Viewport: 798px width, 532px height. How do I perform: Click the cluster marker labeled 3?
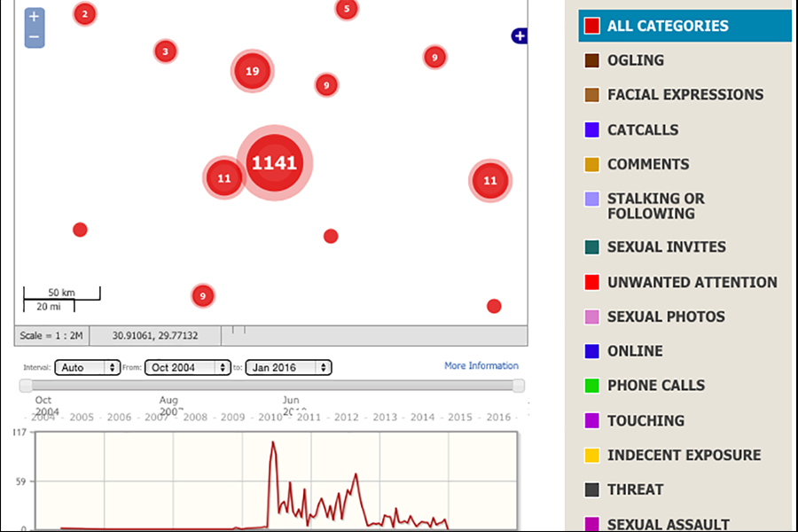(x=165, y=51)
